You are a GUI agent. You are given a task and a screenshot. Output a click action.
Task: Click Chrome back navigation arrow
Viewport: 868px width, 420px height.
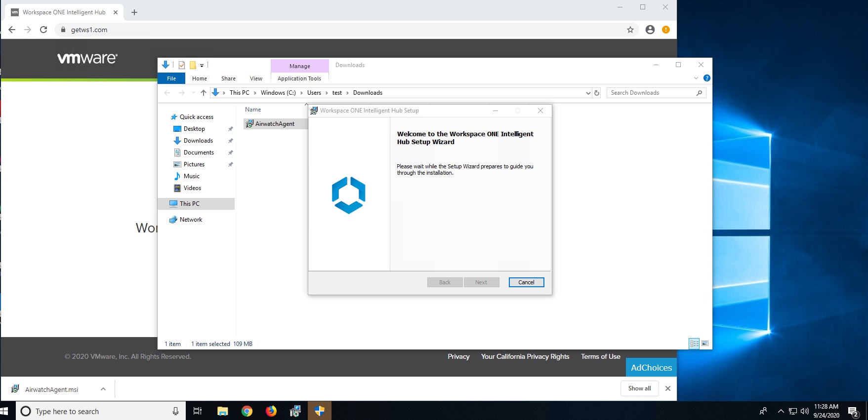click(12, 30)
